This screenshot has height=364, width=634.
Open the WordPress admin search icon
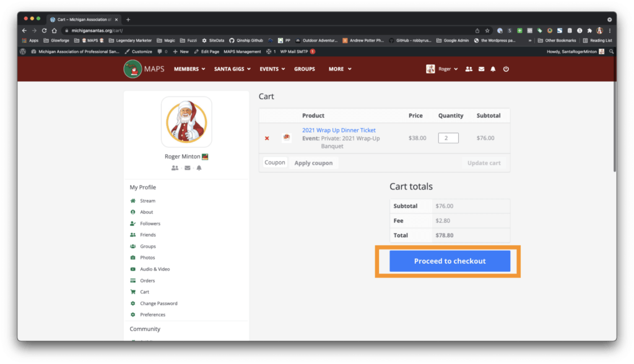(611, 52)
